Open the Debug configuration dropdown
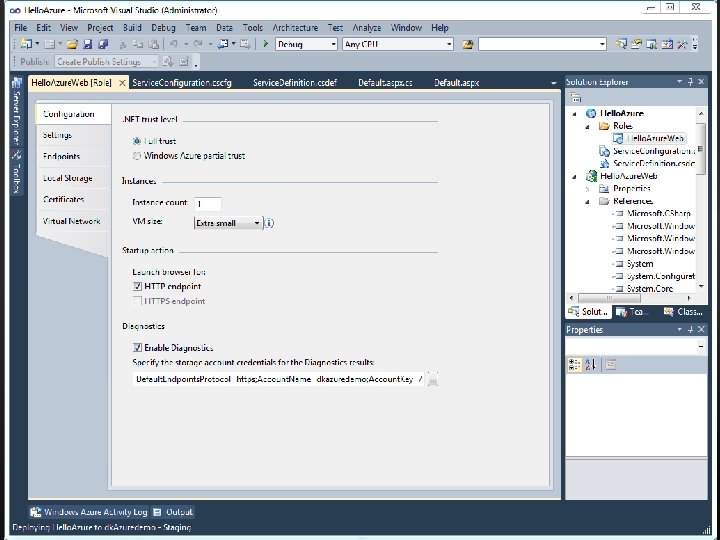This screenshot has height=540, width=720. [334, 44]
